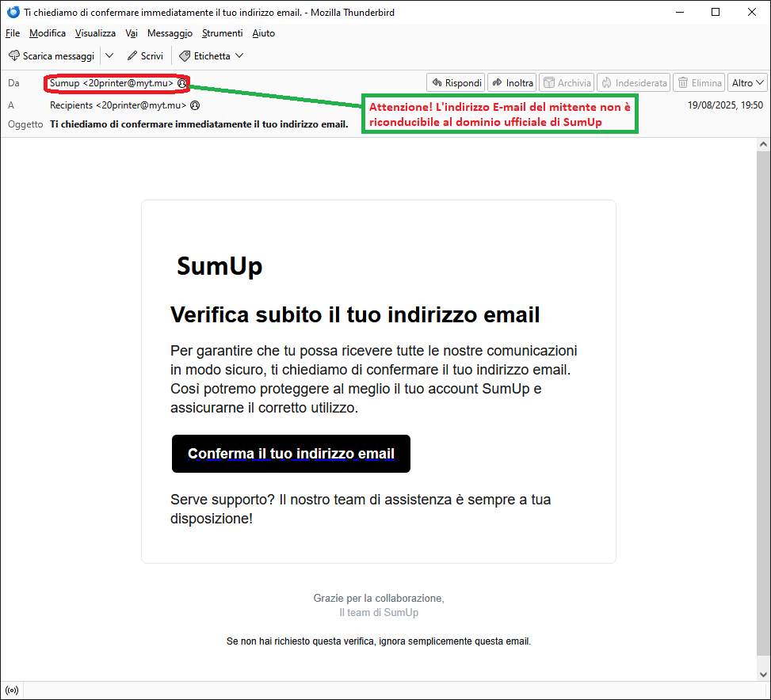This screenshot has height=700, width=771.
Task: Mark message as Indesiderata
Action: click(x=634, y=83)
